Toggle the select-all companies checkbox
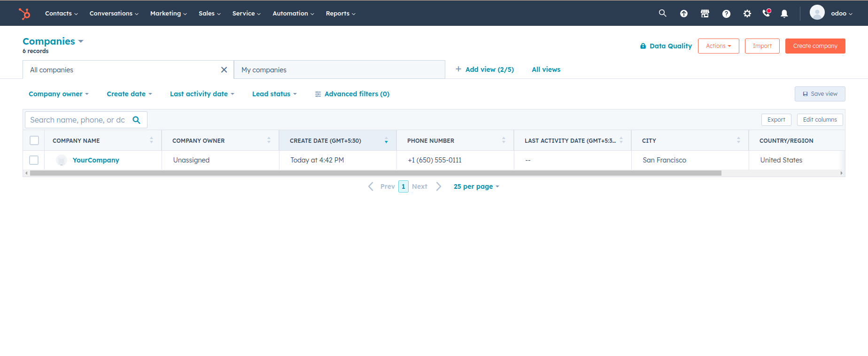Image resolution: width=868 pixels, height=356 pixels. pyautogui.click(x=34, y=140)
